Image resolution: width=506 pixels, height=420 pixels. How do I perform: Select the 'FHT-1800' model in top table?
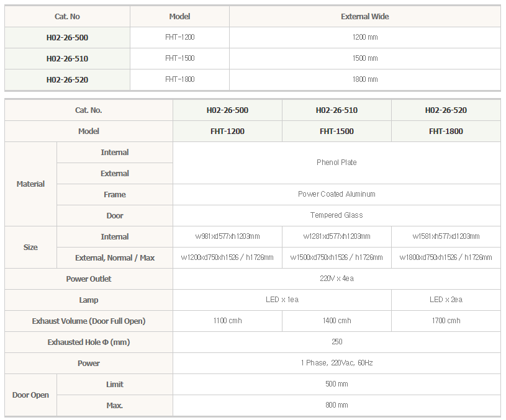(180, 79)
